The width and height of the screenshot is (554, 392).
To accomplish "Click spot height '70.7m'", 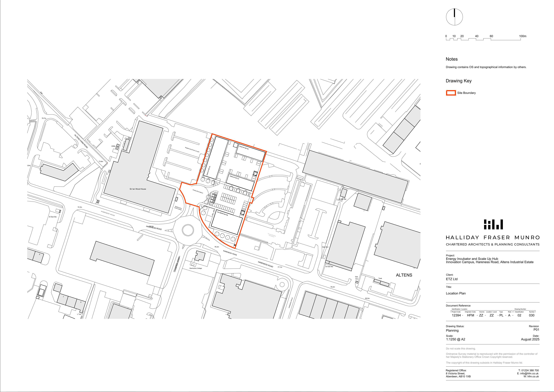I will (x=44, y=118).
